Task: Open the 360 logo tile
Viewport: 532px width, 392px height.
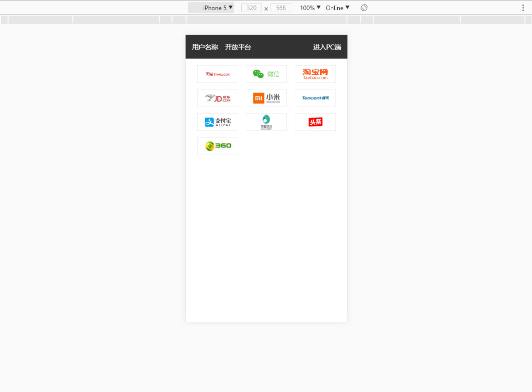Action: coord(217,146)
